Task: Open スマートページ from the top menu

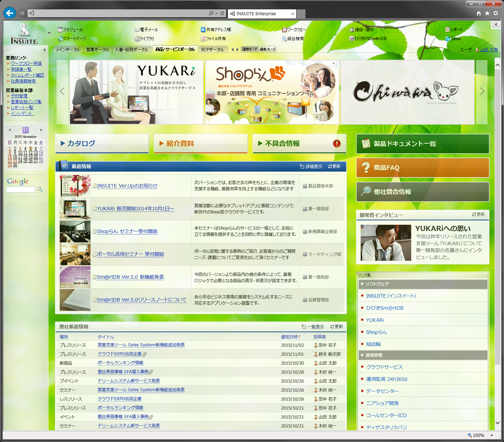Action: (72, 39)
